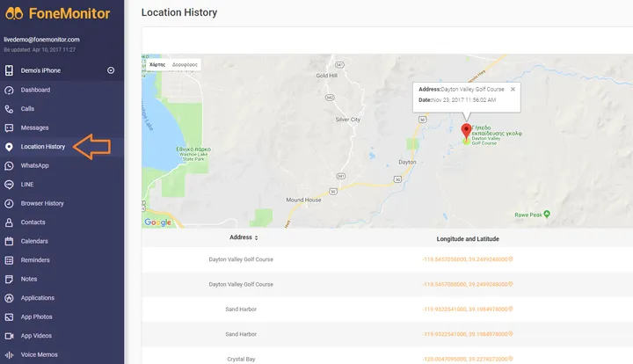Select first Dayton Valley Golf Course address row

(x=241, y=259)
